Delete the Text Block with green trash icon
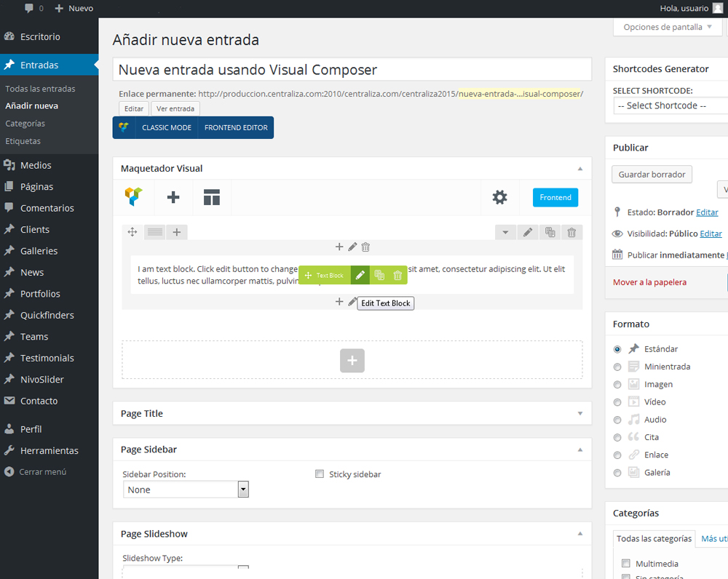 pos(397,275)
